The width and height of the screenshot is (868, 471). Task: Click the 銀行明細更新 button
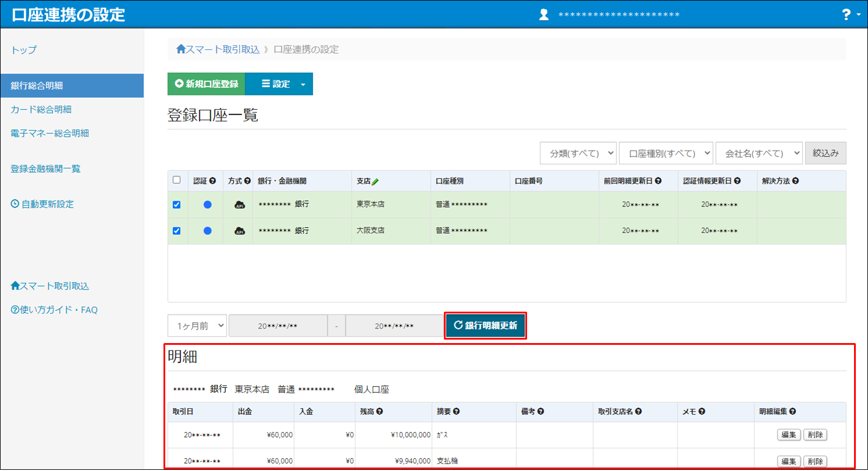pos(485,326)
